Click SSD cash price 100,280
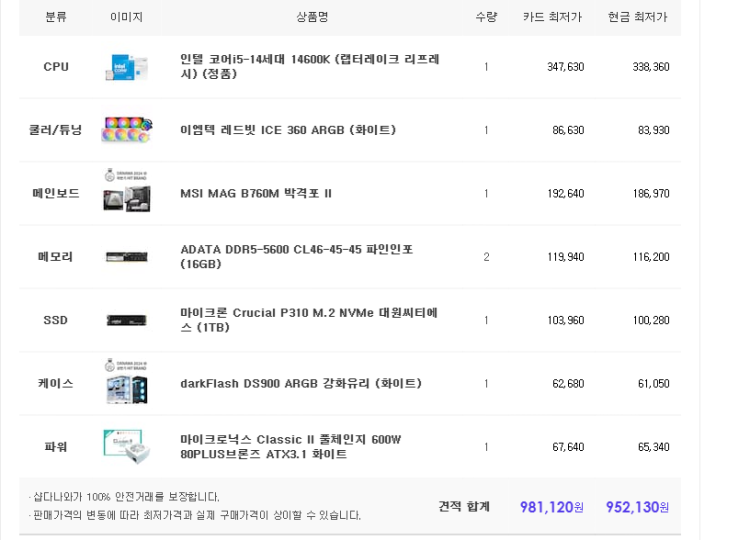 point(651,320)
